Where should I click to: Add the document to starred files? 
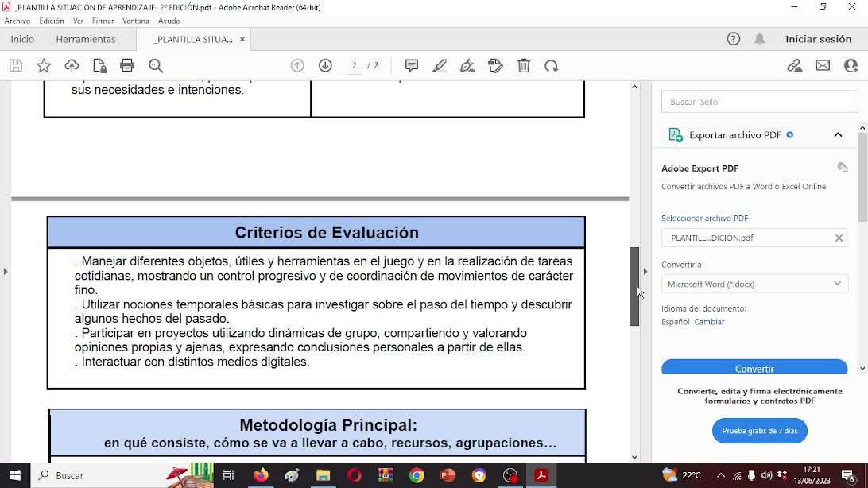(44, 66)
